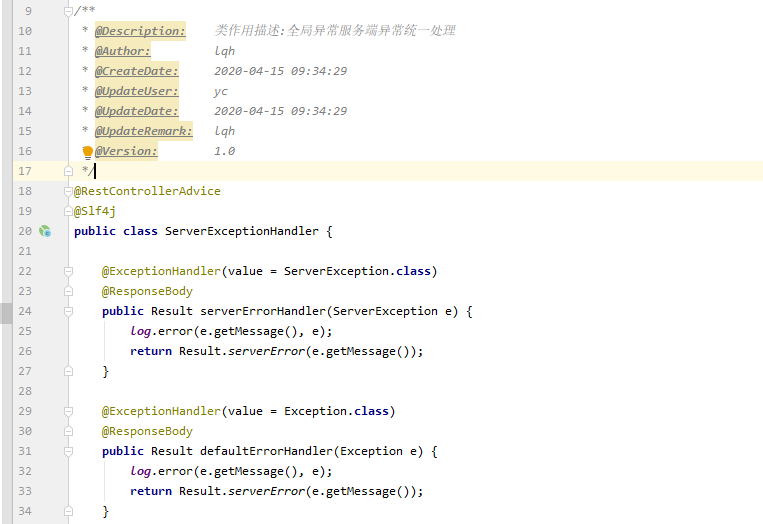This screenshot has width=763, height=524.
Task: Click the @UpdateRemark: doc tag
Action: pos(144,131)
